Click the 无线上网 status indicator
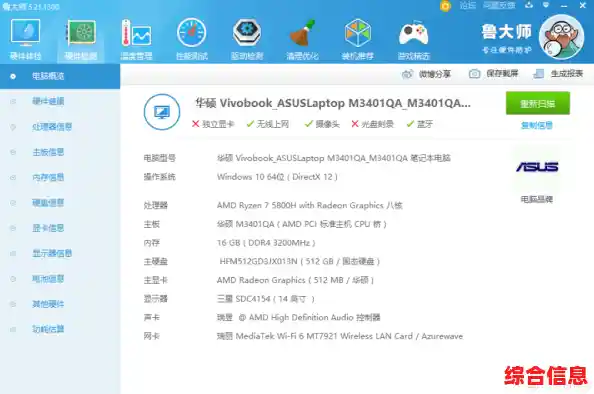594x394 pixels. pyautogui.click(x=267, y=124)
